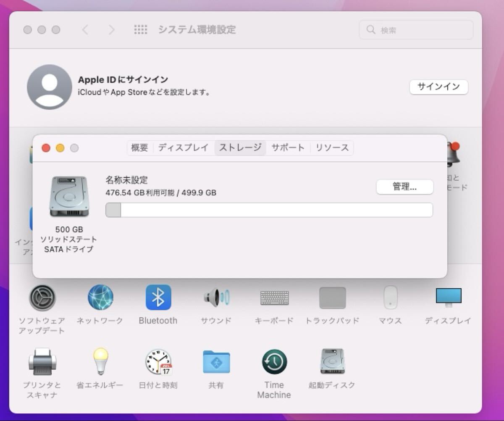Open Bluetooth settings
Screen dimensions: 504x421
coord(158,298)
